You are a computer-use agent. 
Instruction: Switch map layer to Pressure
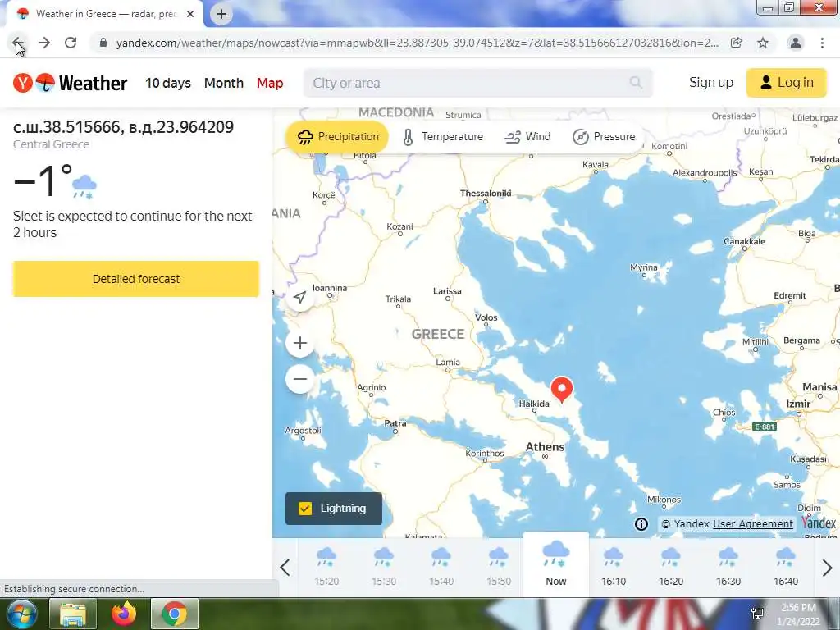pos(604,137)
